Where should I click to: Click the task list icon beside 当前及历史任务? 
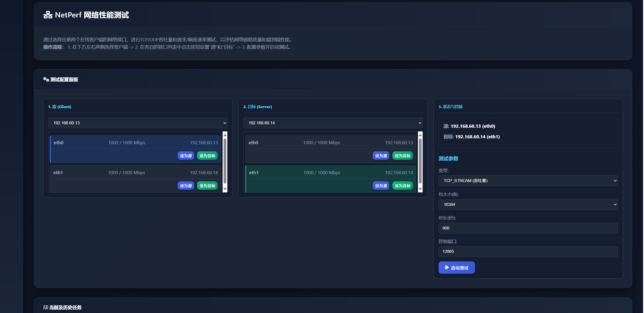coord(46,307)
